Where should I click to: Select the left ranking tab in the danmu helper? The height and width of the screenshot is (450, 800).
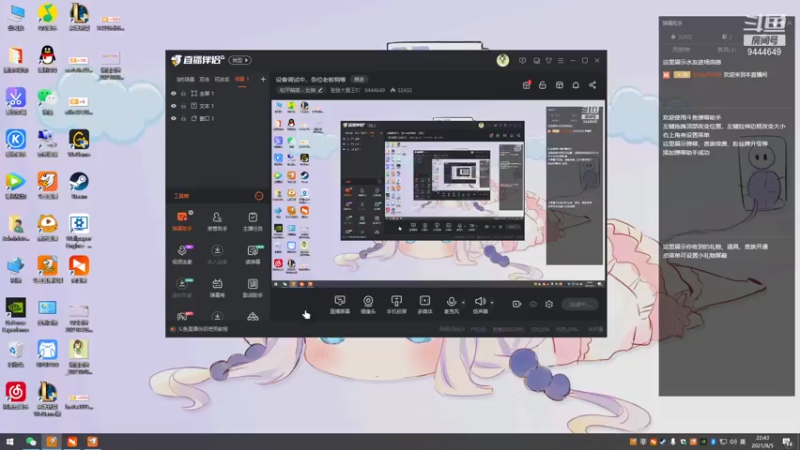681,50
